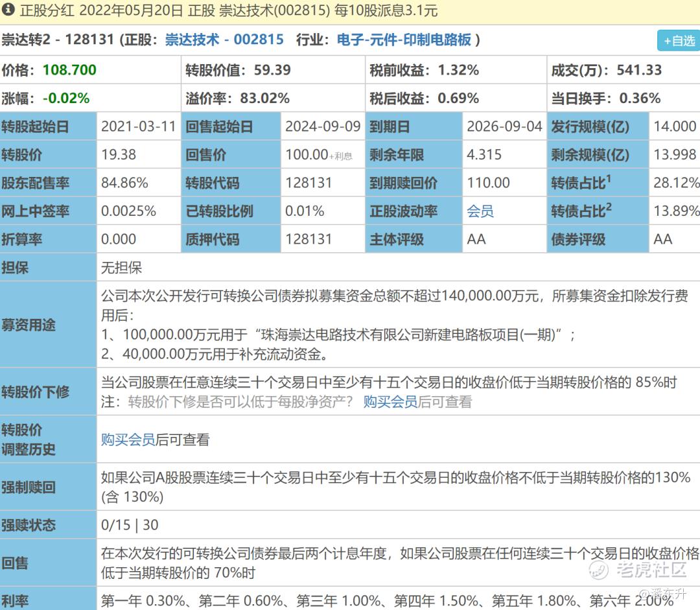This screenshot has height=610, width=700.
Task: Select 税前收益 value 1.32%
Action: pos(458,69)
